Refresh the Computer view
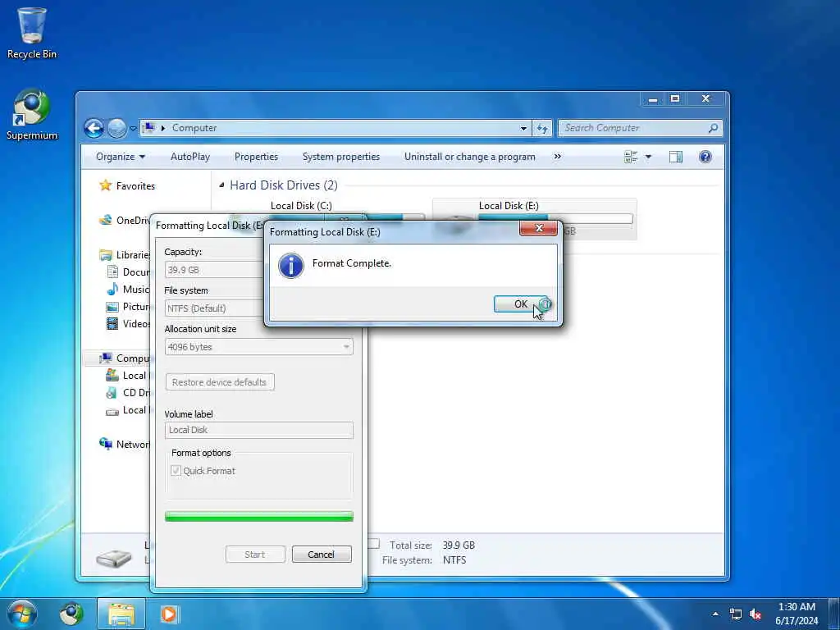 pos(542,128)
